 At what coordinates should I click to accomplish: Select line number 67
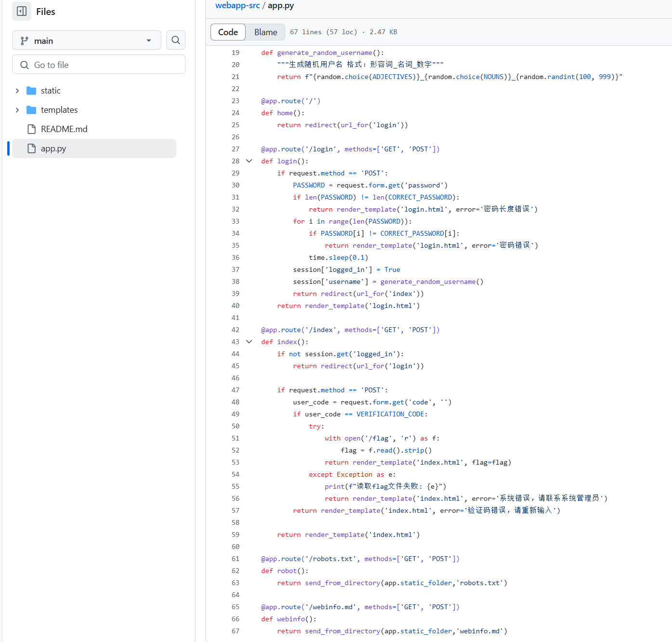tap(235, 631)
